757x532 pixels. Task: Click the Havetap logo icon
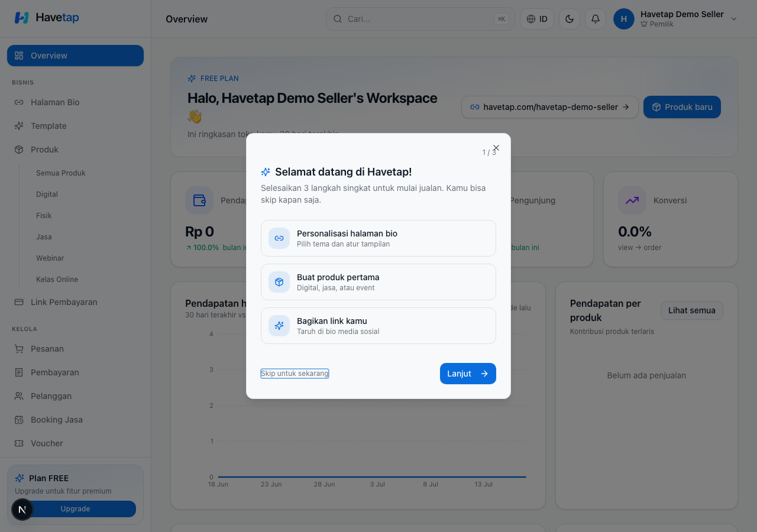tap(22, 18)
